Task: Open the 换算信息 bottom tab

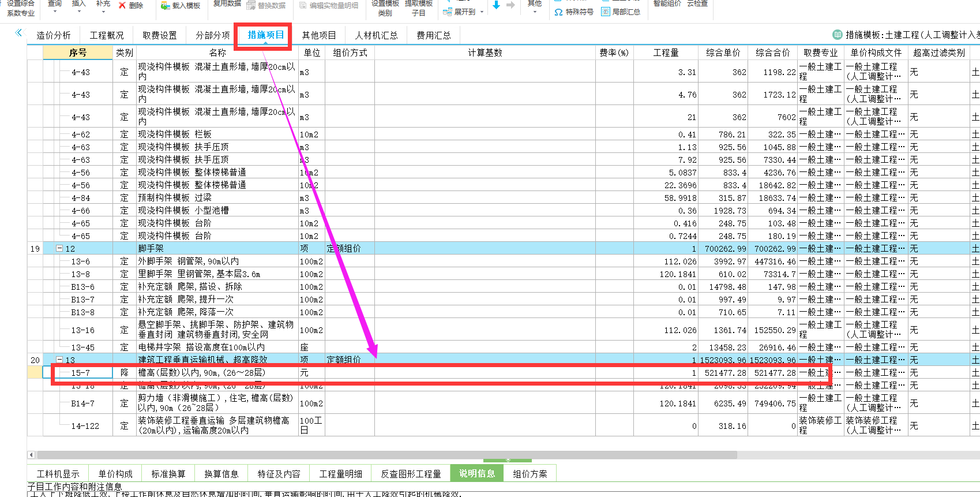Action: (221, 474)
